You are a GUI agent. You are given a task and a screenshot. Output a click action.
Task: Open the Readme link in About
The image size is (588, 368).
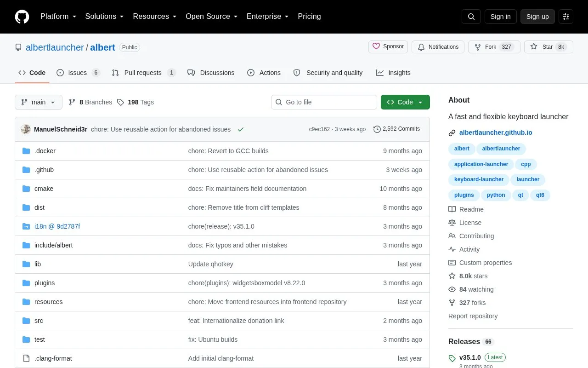click(466, 209)
